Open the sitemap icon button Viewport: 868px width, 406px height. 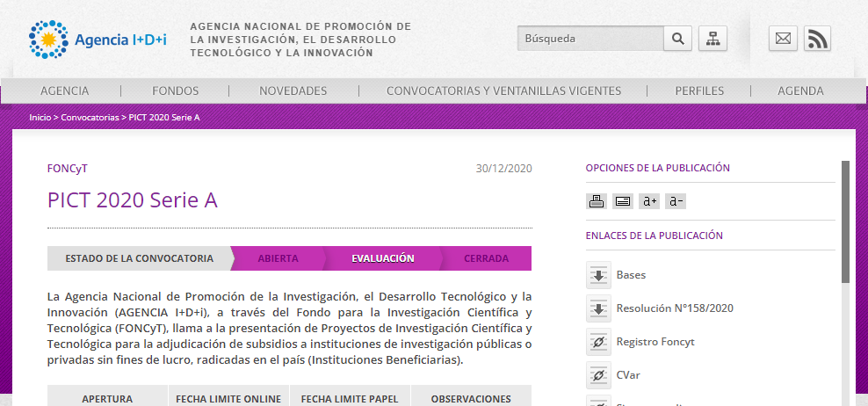pos(713,39)
